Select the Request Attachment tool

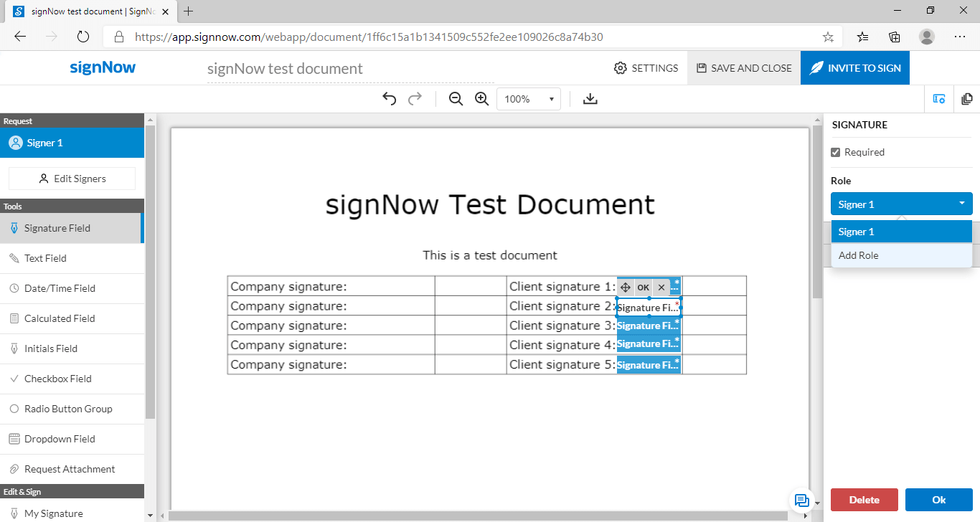click(x=72, y=469)
